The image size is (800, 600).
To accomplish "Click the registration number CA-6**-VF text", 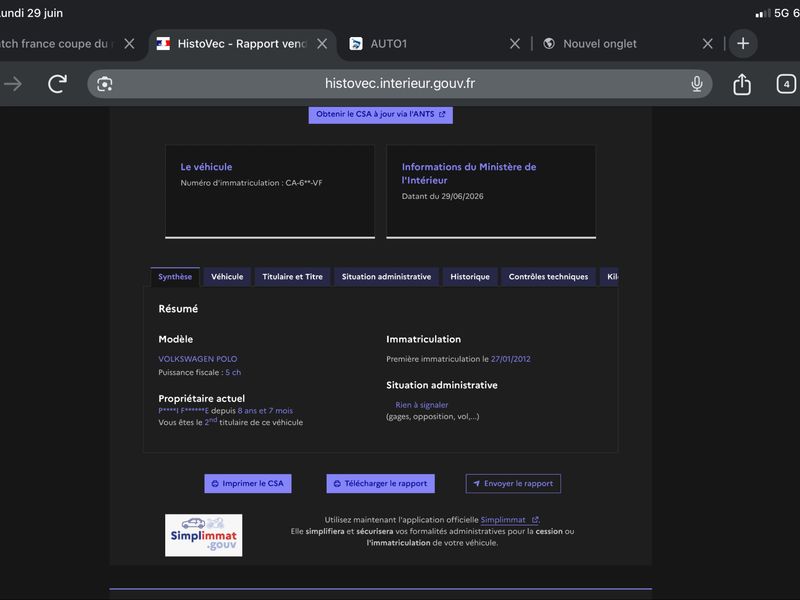I will tap(304, 183).
